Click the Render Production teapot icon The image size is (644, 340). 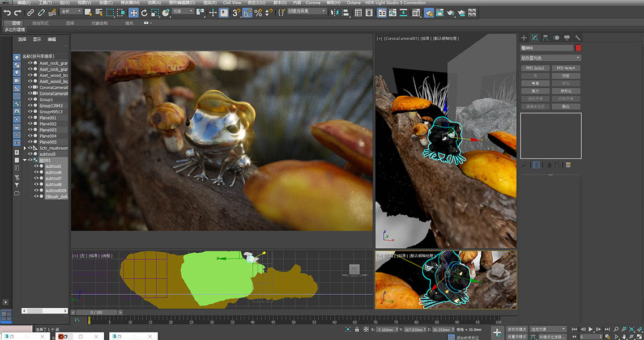[450, 12]
